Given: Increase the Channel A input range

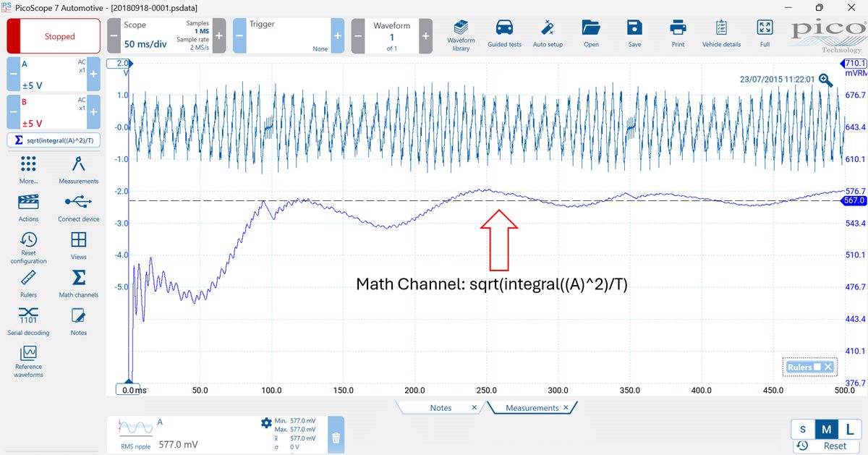Looking at the screenshot, I should click(93, 75).
